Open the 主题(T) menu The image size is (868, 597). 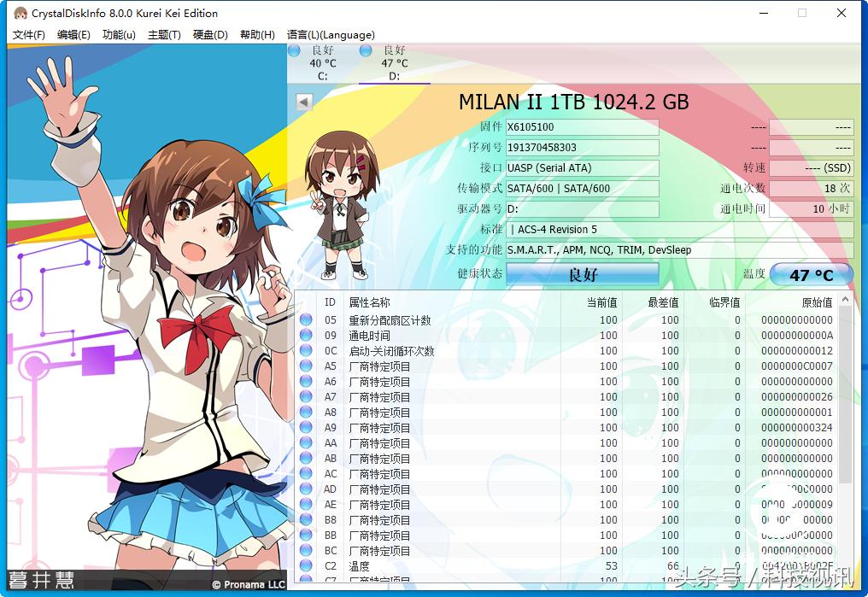pyautogui.click(x=164, y=35)
